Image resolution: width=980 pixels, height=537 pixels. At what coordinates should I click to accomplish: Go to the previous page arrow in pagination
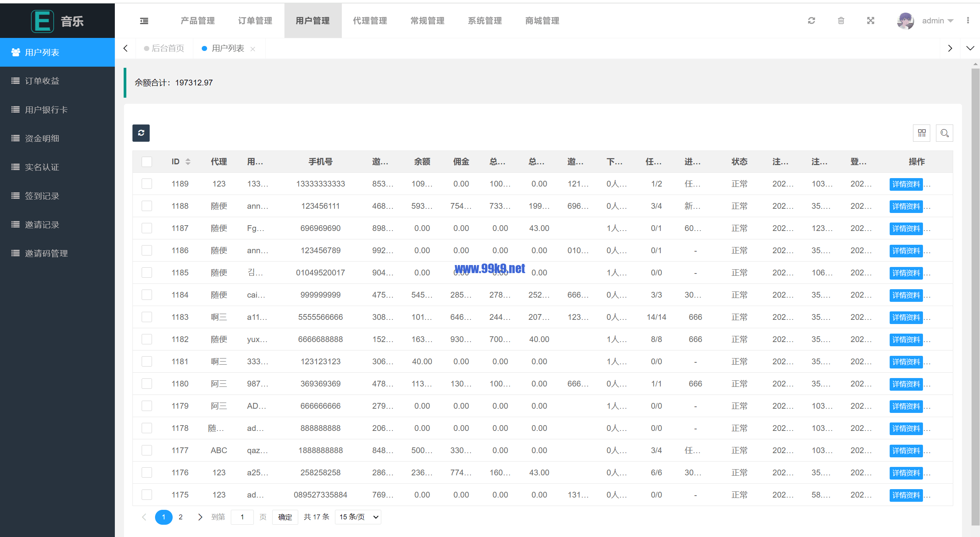pyautogui.click(x=144, y=517)
